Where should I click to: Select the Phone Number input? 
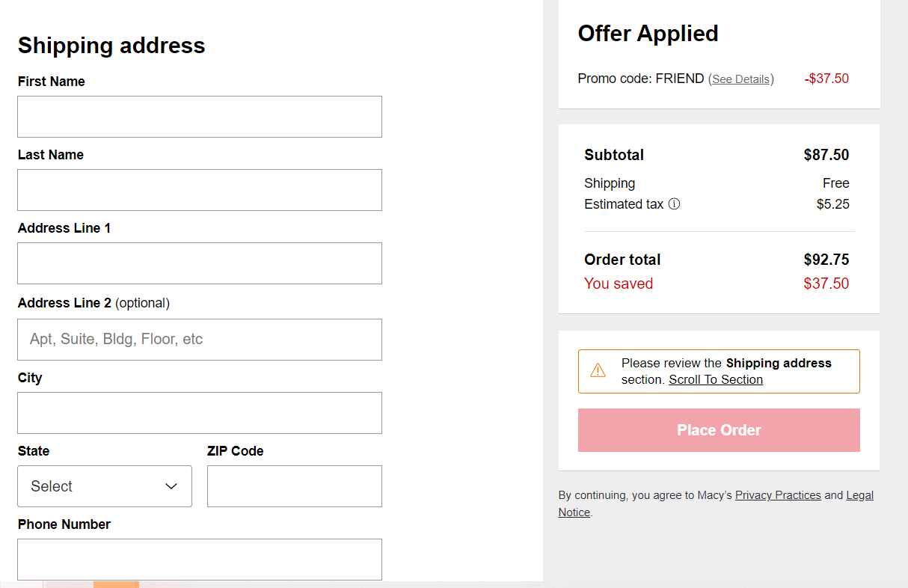click(x=200, y=560)
